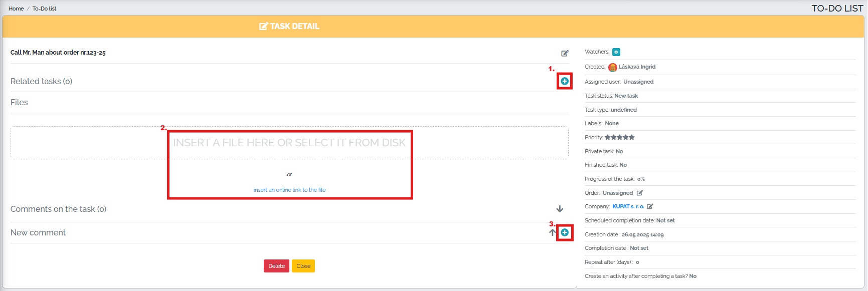Set priority using the star rating
Screen dimensions: 868x291
coord(620,137)
